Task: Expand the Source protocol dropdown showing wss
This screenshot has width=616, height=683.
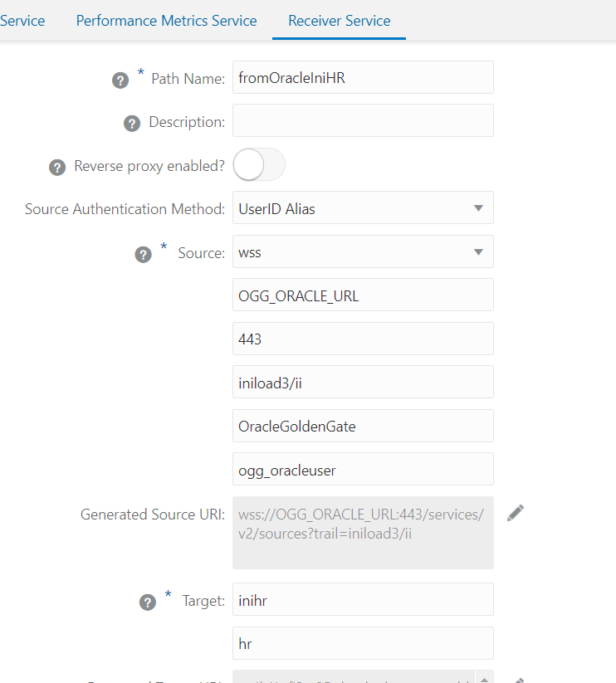Action: [x=363, y=252]
